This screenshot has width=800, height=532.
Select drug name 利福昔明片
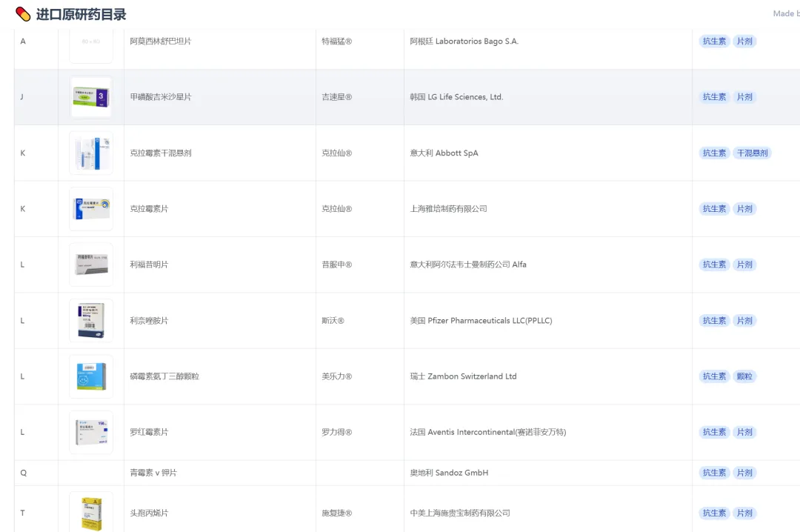[x=149, y=265]
